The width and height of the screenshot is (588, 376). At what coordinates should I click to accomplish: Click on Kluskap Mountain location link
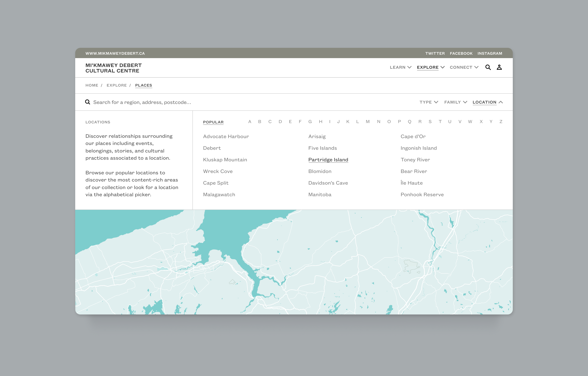[x=225, y=159]
